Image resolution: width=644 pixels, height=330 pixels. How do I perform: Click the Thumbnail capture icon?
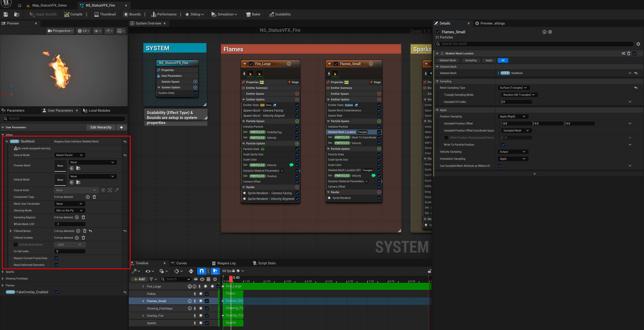[x=96, y=14]
